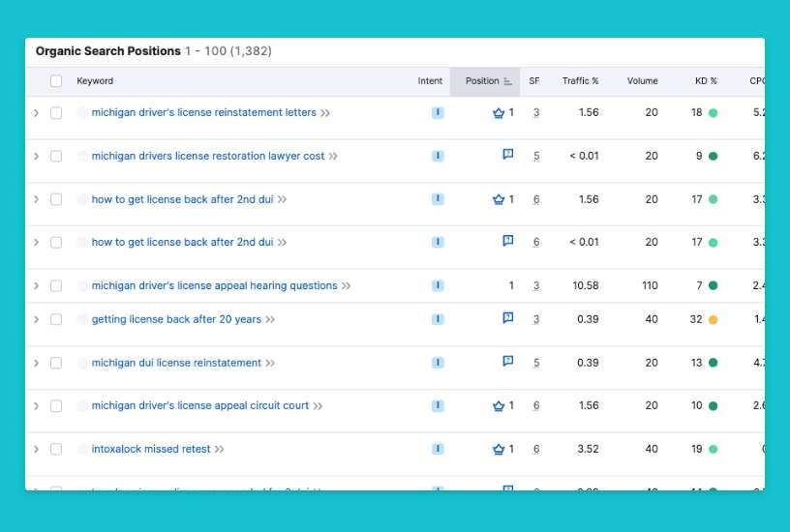The height and width of the screenshot is (532, 790).
Task: Select checkbox for michigan driver's license reinstatement letters
Action: tap(56, 113)
